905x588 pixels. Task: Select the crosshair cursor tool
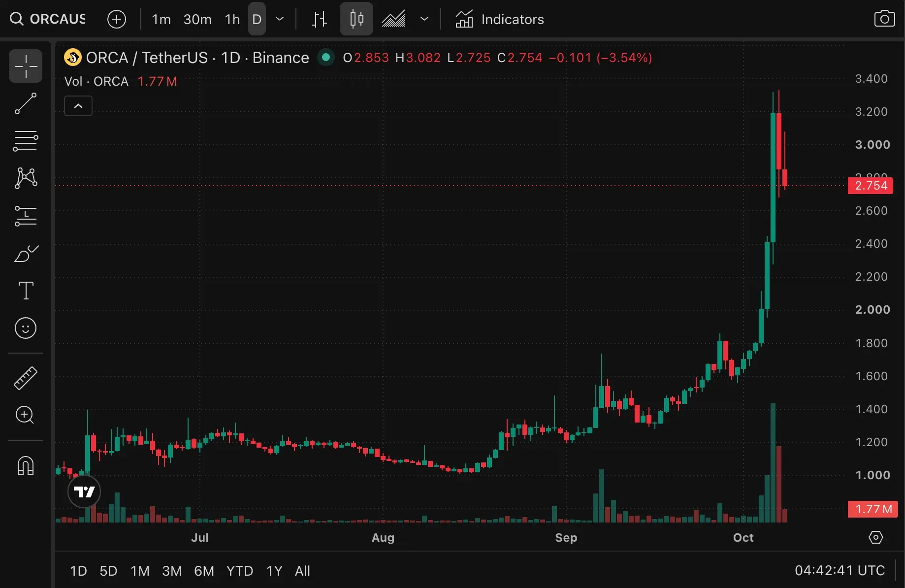pos(26,66)
